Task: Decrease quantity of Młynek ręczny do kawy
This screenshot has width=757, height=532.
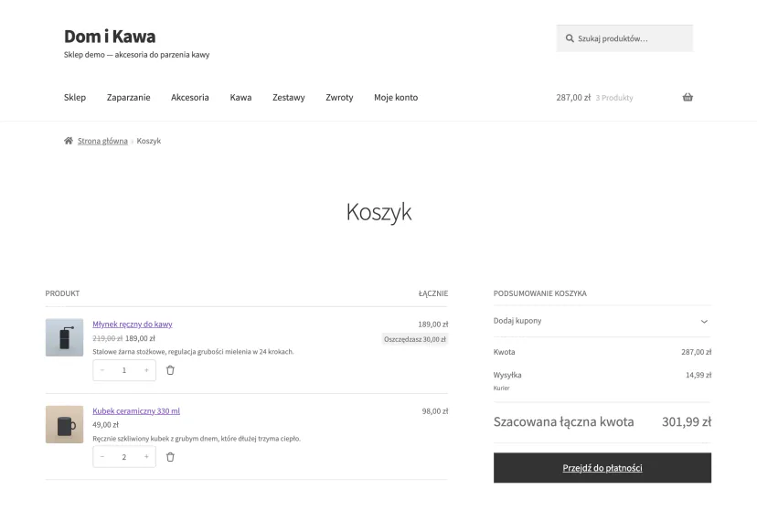Action: [102, 370]
